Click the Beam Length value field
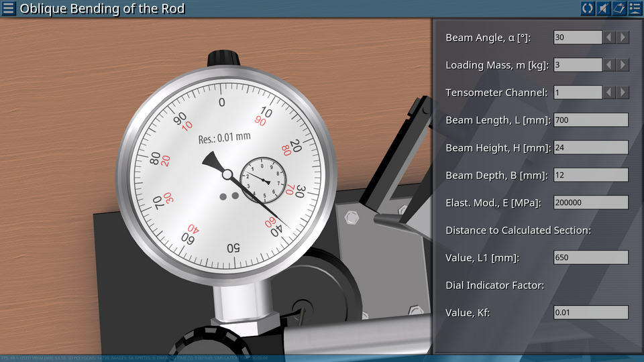Viewport: 644px width, 362px height. pos(590,120)
